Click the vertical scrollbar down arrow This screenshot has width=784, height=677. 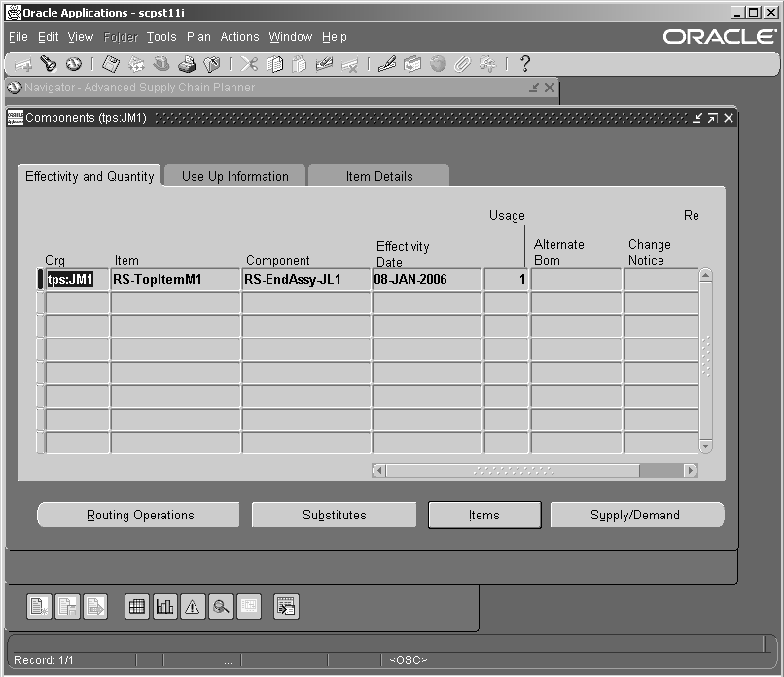pyautogui.click(x=705, y=445)
